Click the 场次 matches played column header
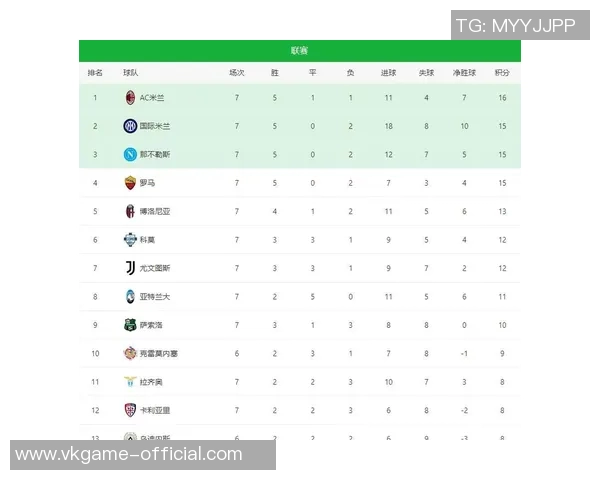This screenshot has height=480, width=600. (x=237, y=73)
